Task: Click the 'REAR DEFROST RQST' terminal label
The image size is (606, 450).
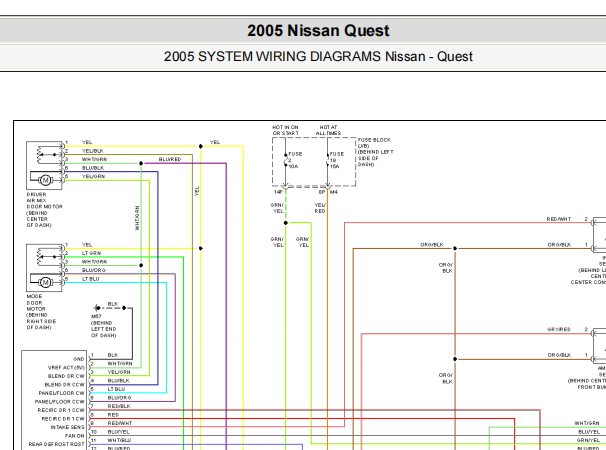Action: coord(56,444)
